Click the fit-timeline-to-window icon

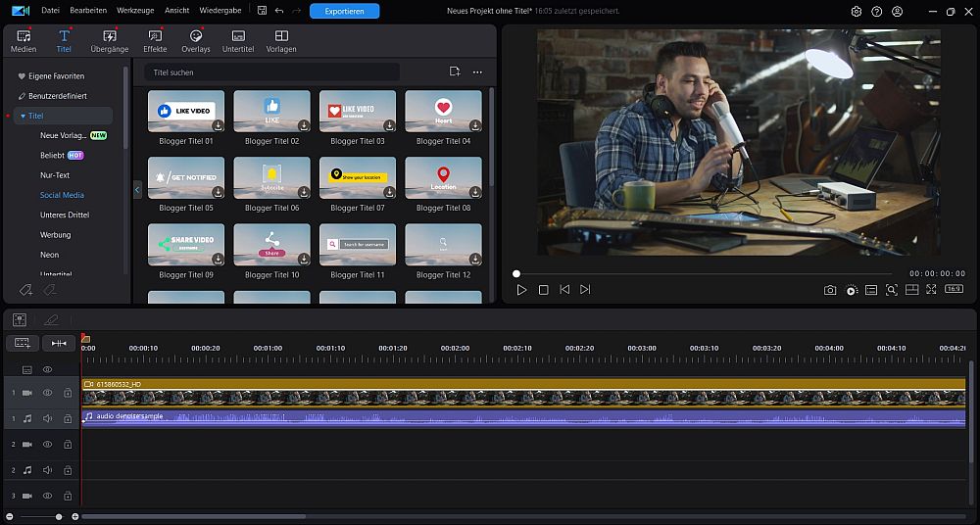click(60, 343)
